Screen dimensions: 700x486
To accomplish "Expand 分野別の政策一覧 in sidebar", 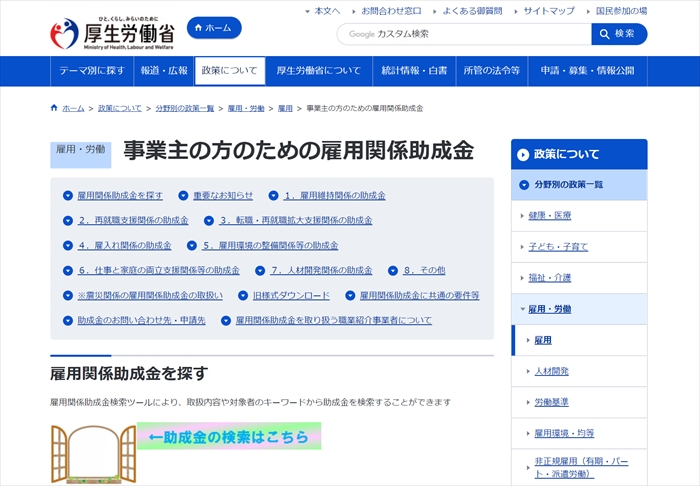I will point(579,185).
